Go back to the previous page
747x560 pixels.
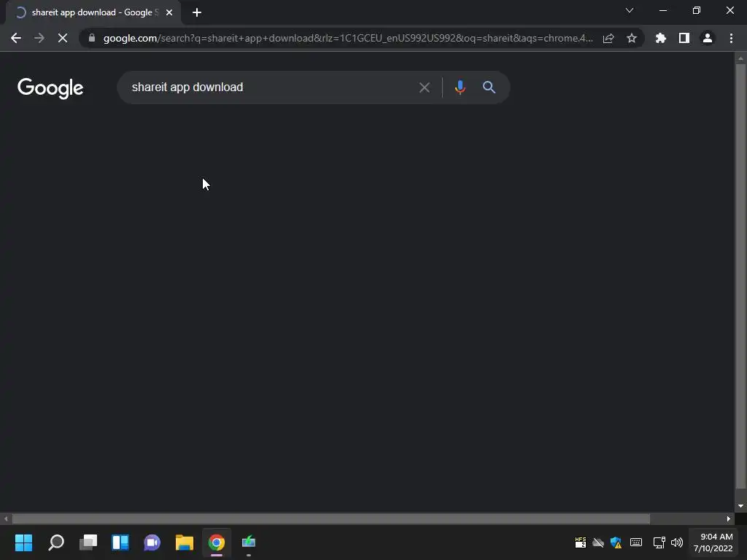[x=16, y=38]
